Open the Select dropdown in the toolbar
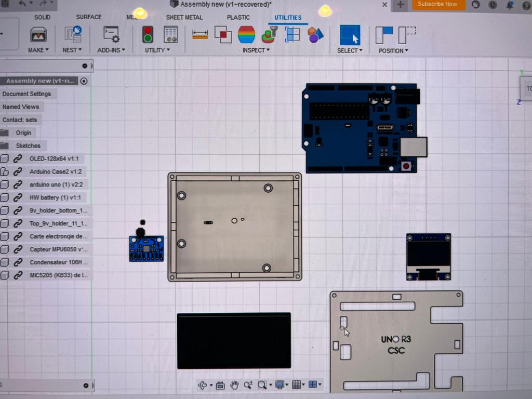532x399 pixels. [x=349, y=50]
